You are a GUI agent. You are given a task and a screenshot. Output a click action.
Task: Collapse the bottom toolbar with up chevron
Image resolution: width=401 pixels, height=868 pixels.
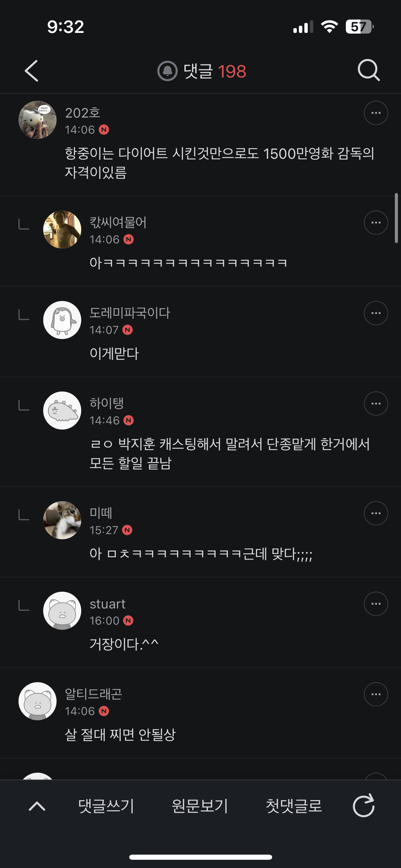(37, 806)
